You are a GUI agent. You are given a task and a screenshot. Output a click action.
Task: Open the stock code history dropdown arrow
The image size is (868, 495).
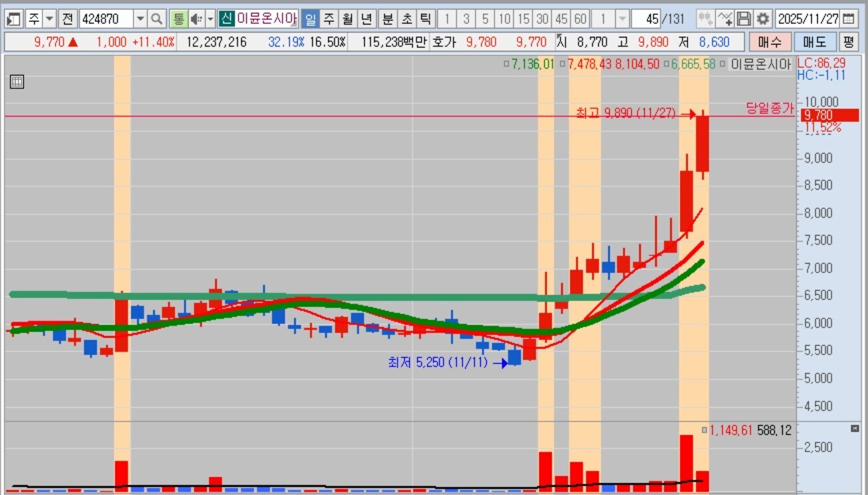click(x=141, y=19)
